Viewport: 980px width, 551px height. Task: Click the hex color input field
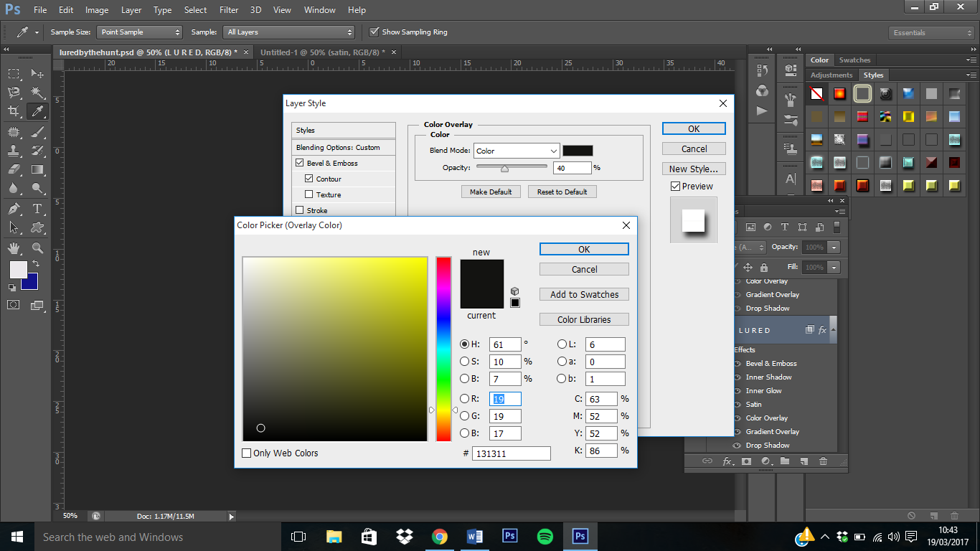click(511, 453)
